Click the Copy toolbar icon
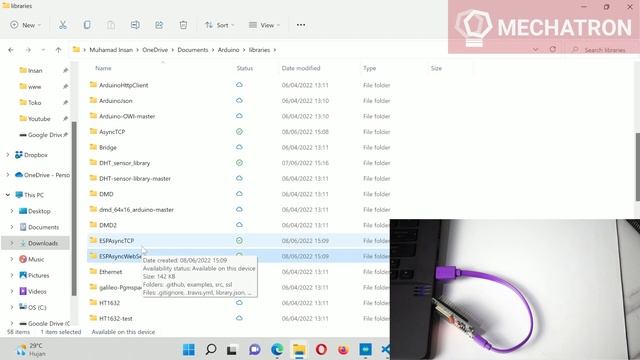Image resolution: width=640 pixels, height=360 pixels. pyautogui.click(x=87, y=25)
